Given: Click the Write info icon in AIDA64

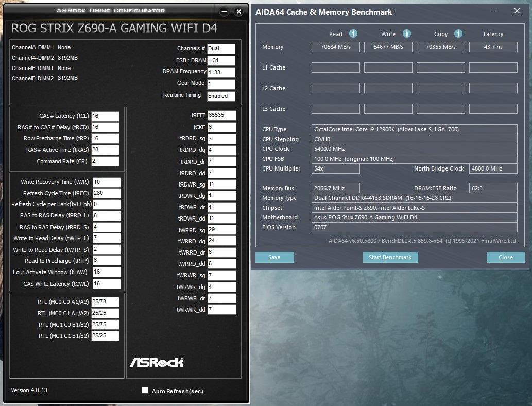Looking at the screenshot, I should tap(406, 33).
